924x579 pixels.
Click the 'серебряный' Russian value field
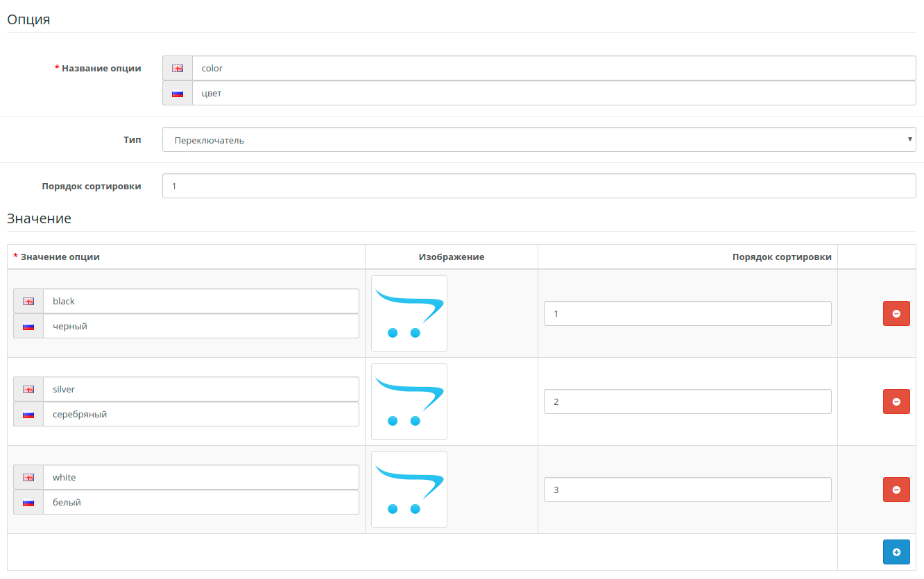[x=200, y=414]
